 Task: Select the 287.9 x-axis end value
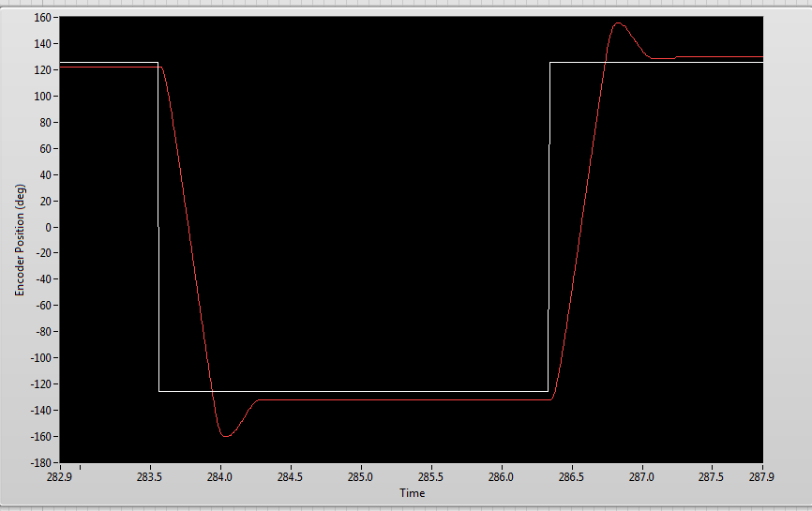pyautogui.click(x=761, y=477)
